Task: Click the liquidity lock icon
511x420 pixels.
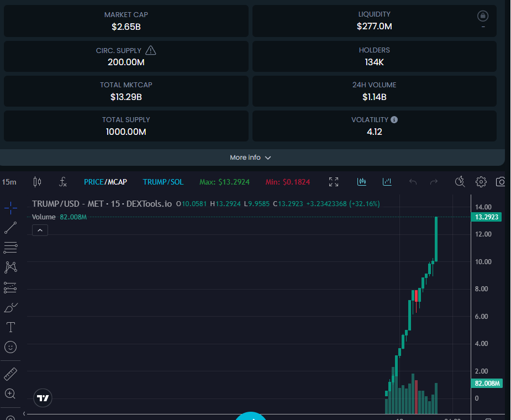Action: click(x=483, y=15)
